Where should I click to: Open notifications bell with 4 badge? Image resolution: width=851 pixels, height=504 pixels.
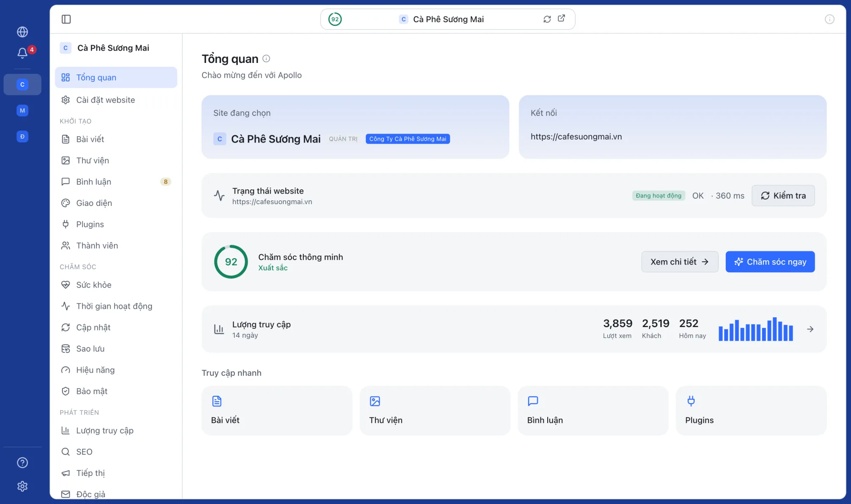(x=23, y=53)
